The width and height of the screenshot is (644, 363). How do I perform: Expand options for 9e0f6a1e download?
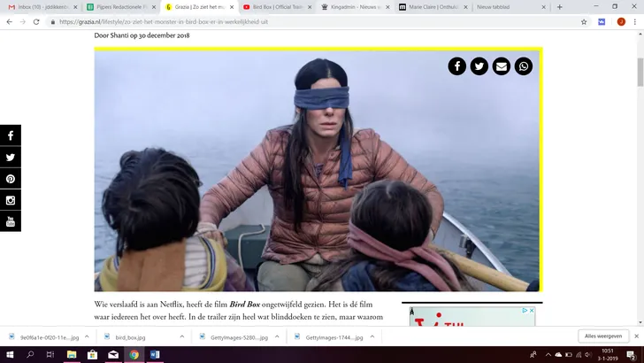87,336
